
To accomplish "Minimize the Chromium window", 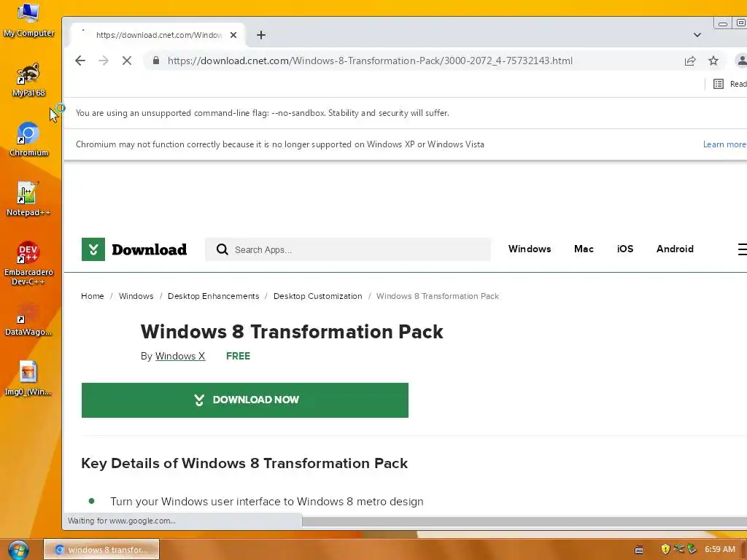I will pyautogui.click(x=723, y=23).
